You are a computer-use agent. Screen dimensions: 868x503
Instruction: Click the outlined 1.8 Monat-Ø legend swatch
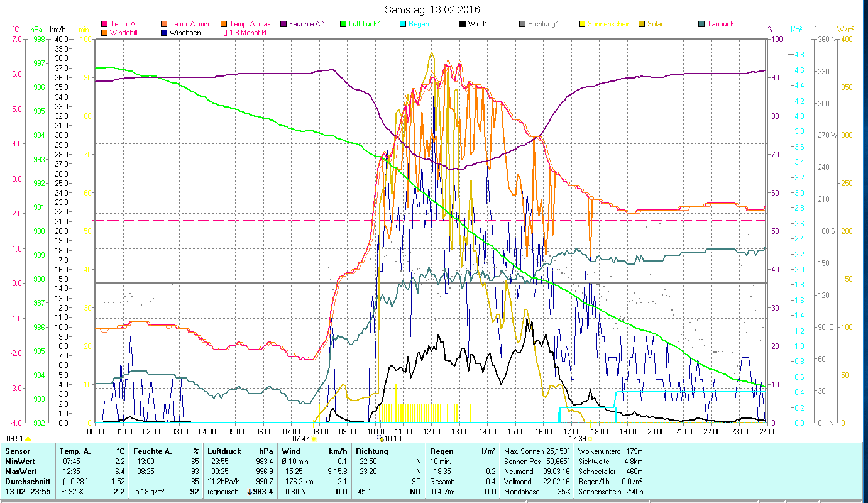coord(224,33)
